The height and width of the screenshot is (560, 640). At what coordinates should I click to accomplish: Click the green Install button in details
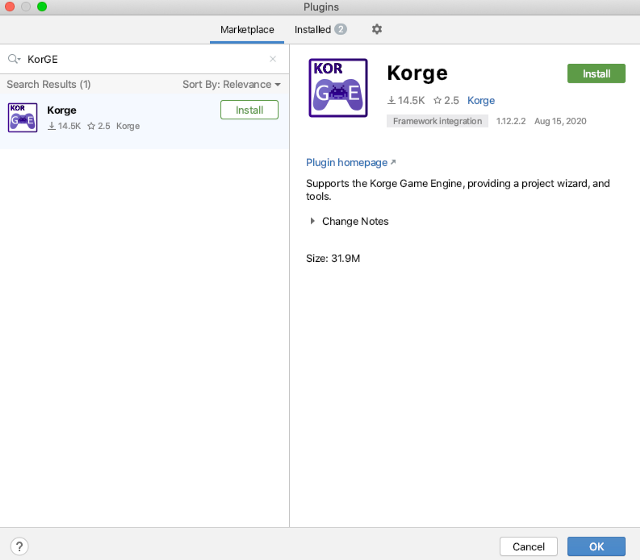[x=596, y=73]
